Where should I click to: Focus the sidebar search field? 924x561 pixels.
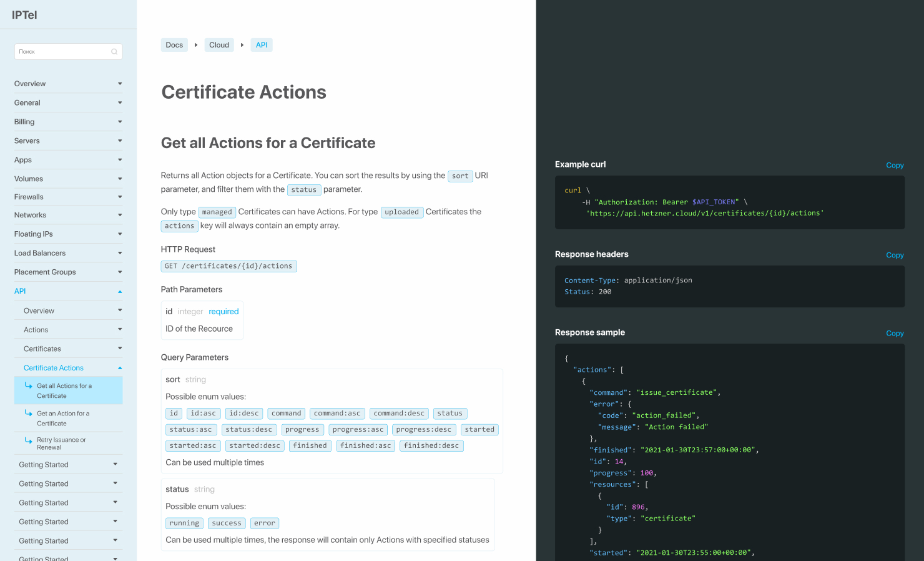[62, 52]
